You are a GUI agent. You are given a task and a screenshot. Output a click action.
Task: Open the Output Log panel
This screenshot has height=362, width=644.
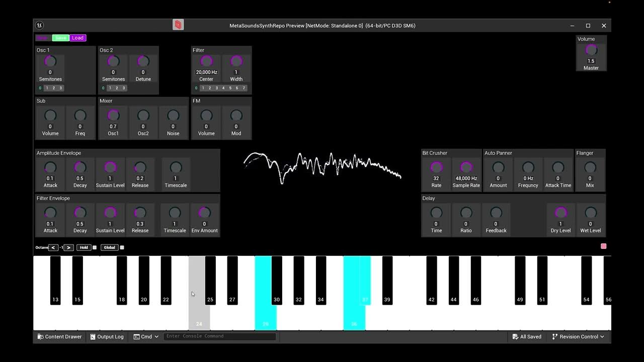click(107, 336)
